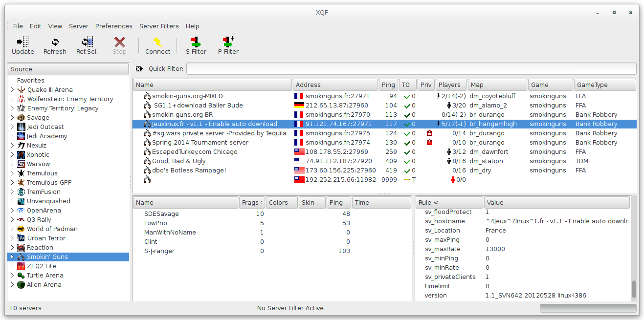Click the Jedi Outcast game icon
This screenshot has width=644, height=320.
21,127
